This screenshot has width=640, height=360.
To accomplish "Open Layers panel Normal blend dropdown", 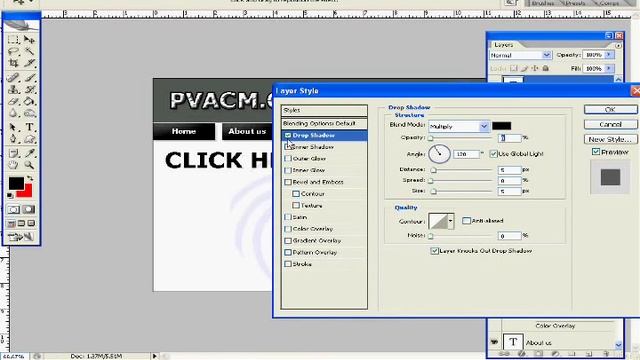I will coord(547,55).
